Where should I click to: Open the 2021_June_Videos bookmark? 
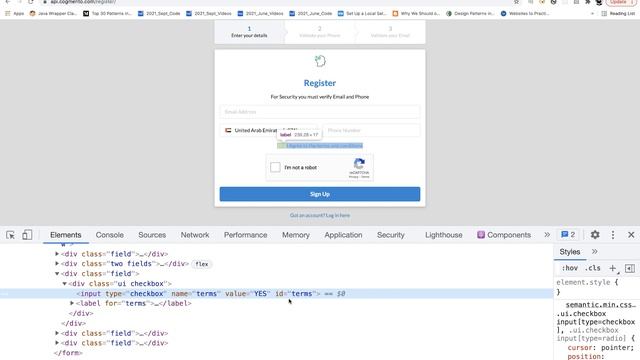click(260, 13)
